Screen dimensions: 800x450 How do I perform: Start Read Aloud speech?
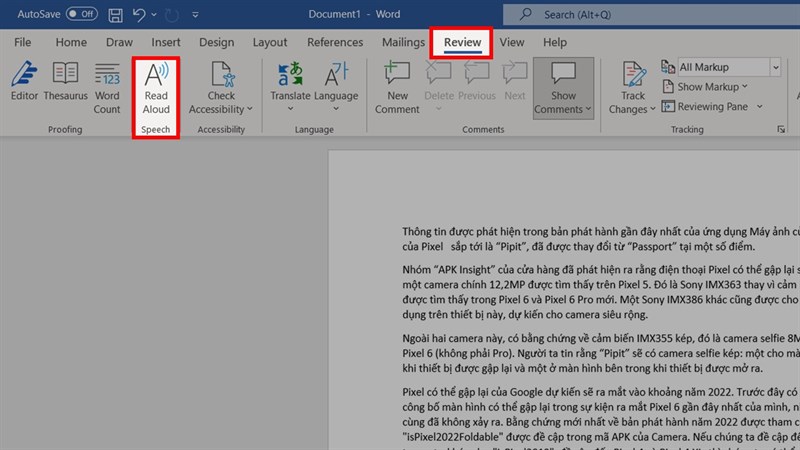[156, 88]
